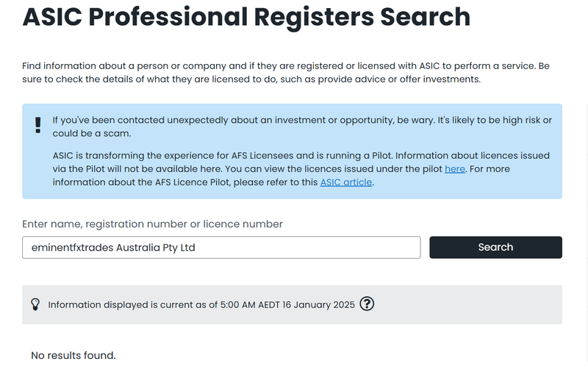Click the question mark help icon
This screenshot has width=588, height=367.
(367, 304)
